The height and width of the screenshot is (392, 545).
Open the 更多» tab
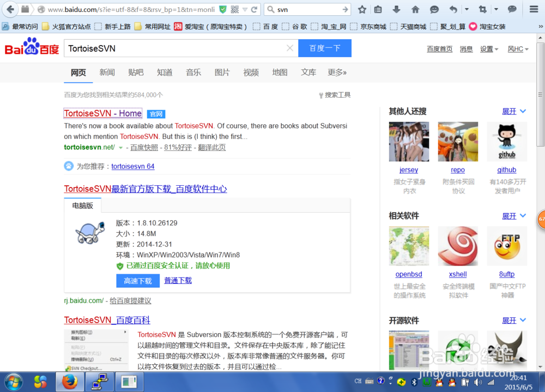tap(337, 73)
